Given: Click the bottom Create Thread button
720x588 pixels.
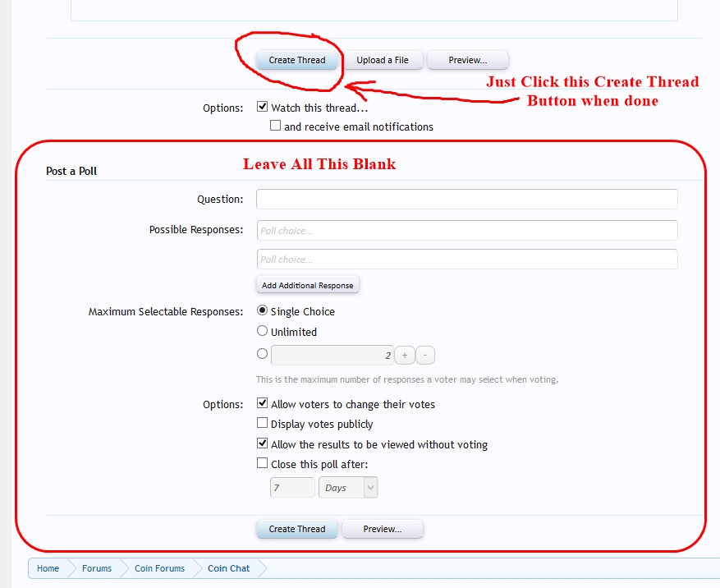Looking at the screenshot, I should coord(297,529).
